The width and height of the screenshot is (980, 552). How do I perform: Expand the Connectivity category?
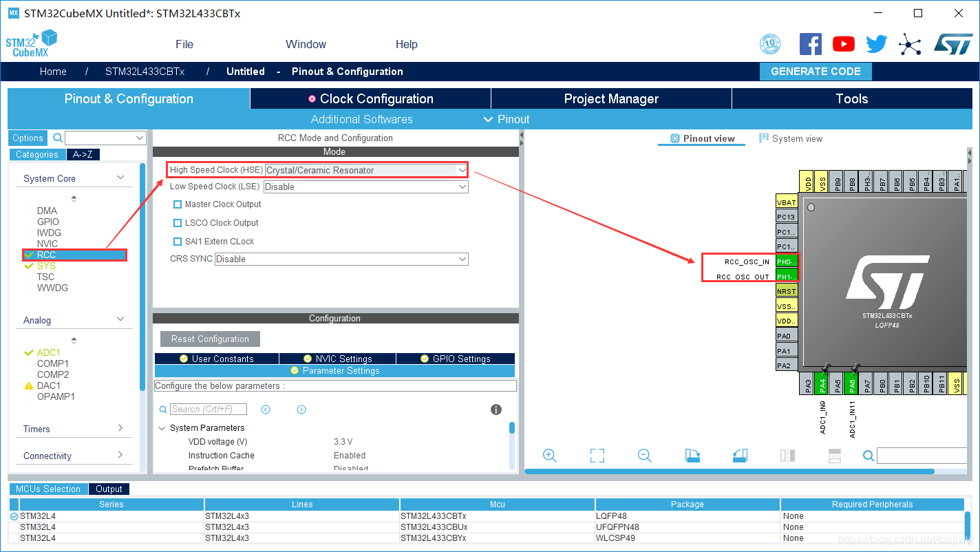pos(120,455)
